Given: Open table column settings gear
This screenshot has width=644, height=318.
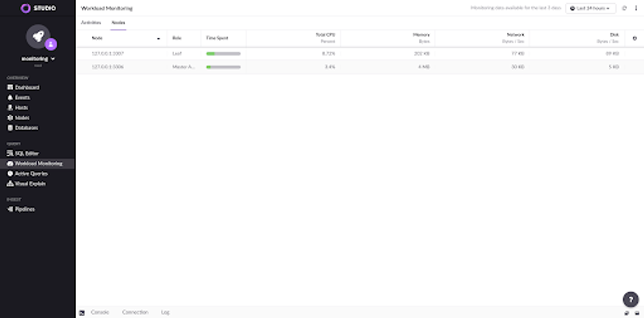Looking at the screenshot, I should point(635,38).
